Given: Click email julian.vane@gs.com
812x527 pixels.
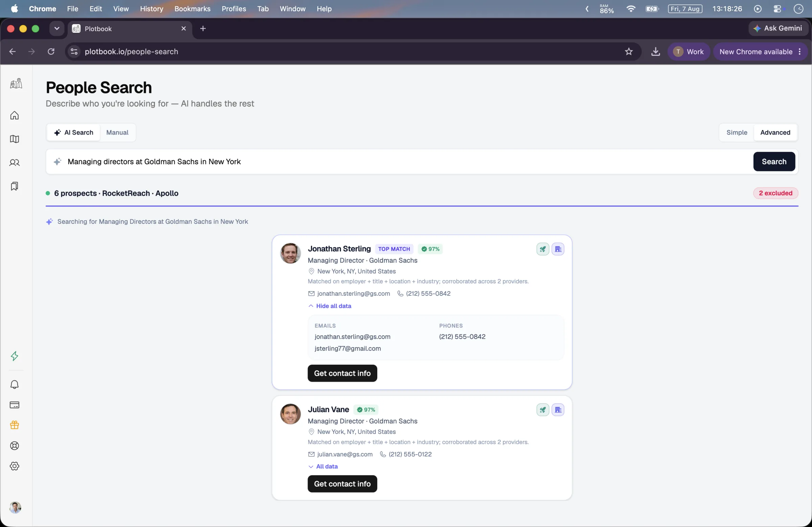Looking at the screenshot, I should [344, 454].
